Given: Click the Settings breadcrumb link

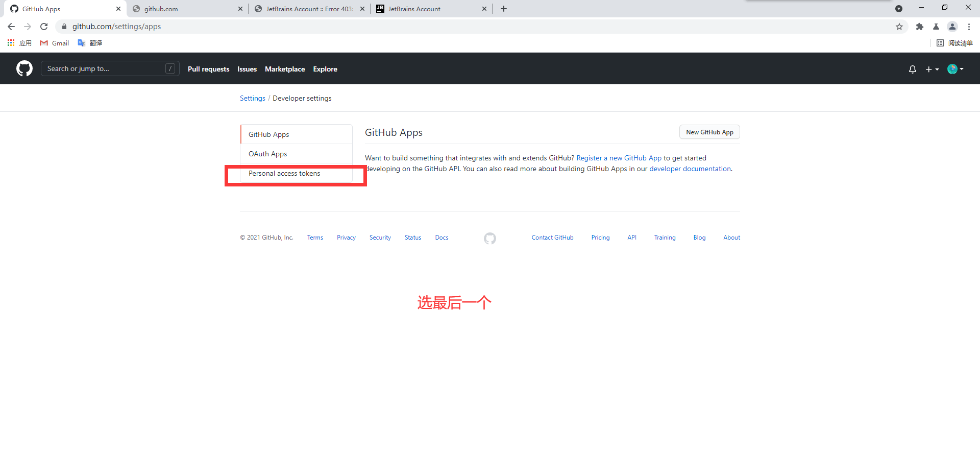Looking at the screenshot, I should (253, 98).
